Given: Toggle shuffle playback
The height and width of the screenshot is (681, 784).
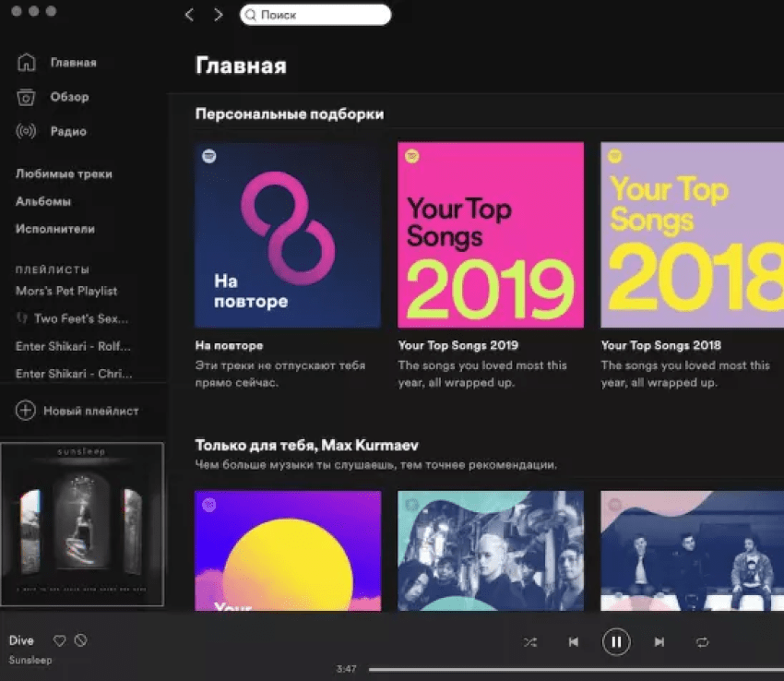Looking at the screenshot, I should click(530, 642).
